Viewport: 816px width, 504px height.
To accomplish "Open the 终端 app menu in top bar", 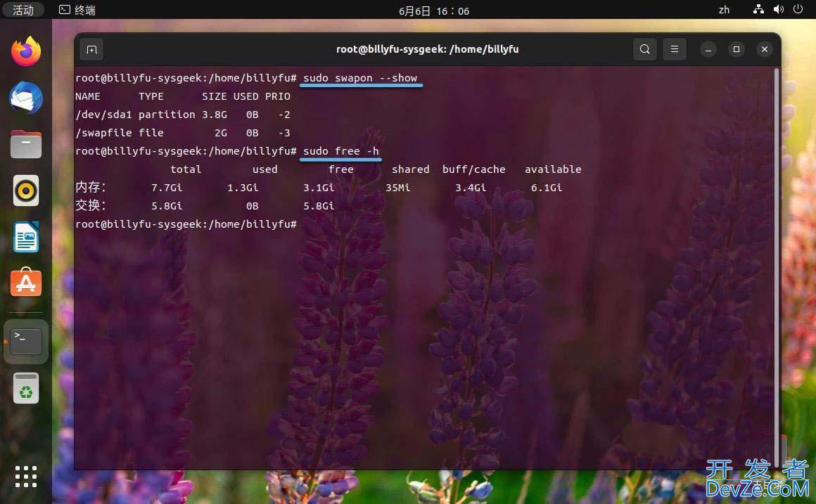I will [77, 11].
